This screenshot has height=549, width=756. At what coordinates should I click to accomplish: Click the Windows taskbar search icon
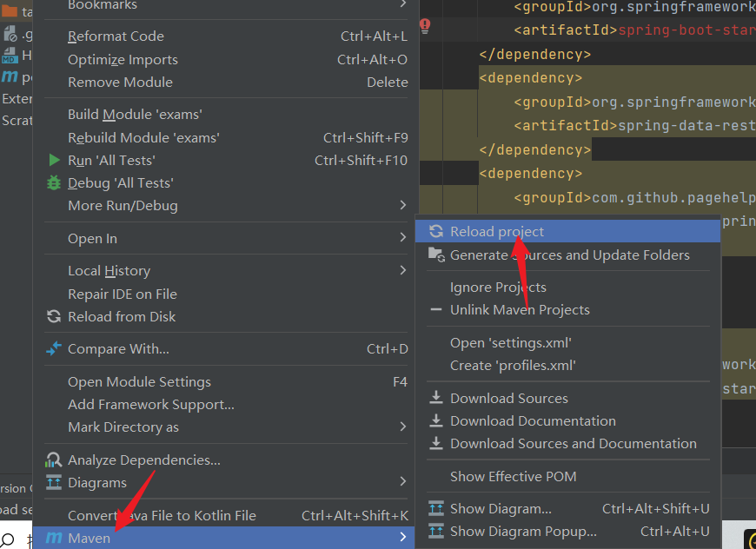click(8, 539)
